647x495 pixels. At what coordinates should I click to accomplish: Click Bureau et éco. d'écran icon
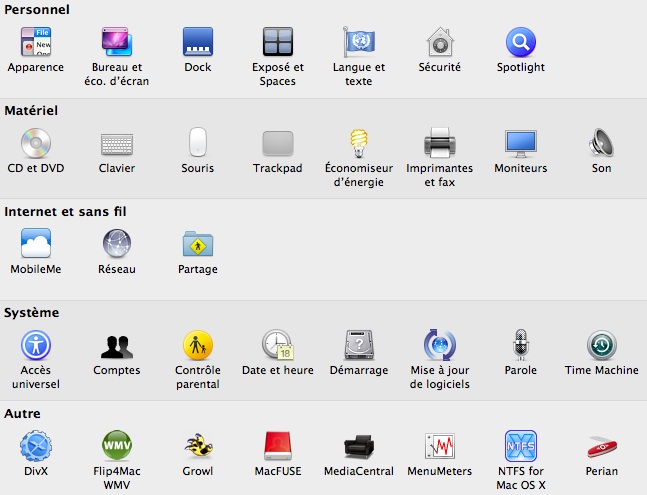tap(117, 42)
